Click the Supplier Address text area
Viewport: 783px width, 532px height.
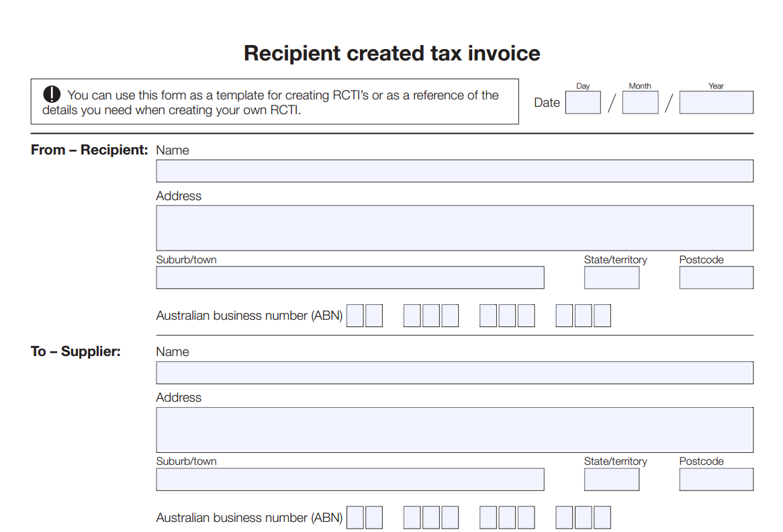[455, 430]
